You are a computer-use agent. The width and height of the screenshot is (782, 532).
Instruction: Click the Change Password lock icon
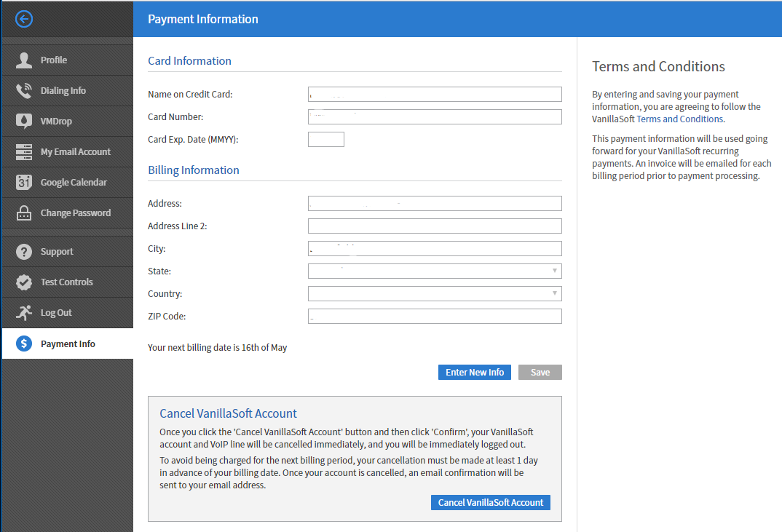point(23,213)
